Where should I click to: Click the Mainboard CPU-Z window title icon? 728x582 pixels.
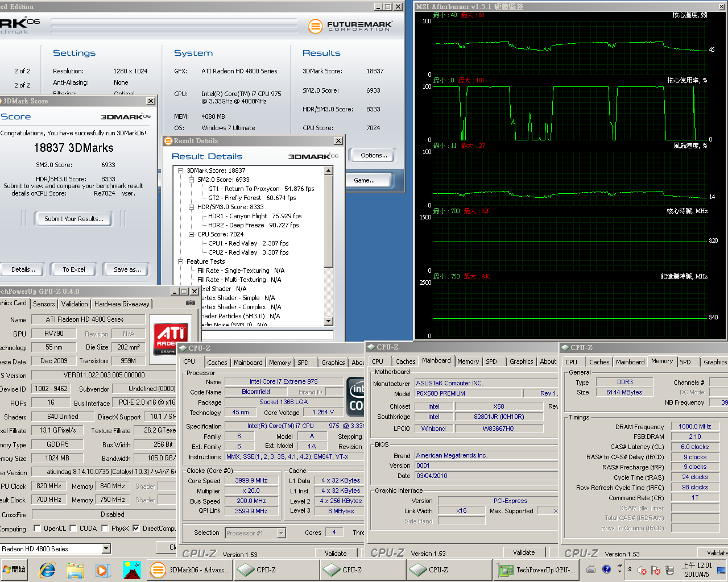click(x=371, y=347)
